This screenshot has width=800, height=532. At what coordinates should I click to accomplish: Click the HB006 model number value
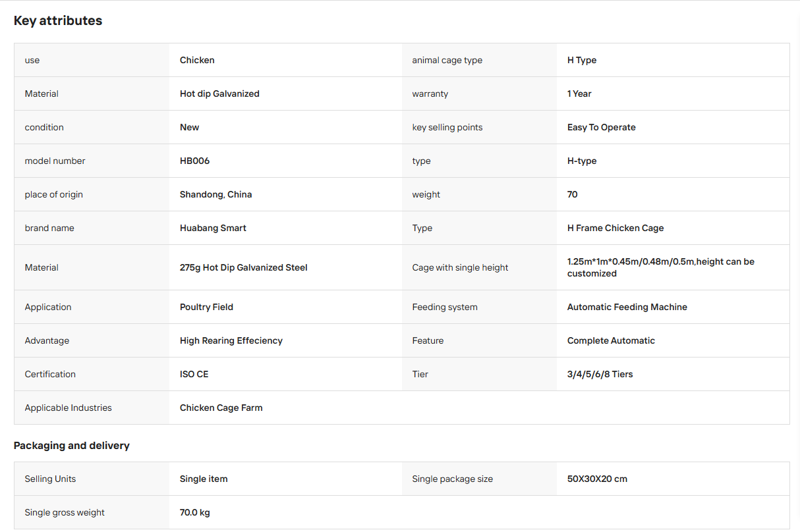pos(194,161)
